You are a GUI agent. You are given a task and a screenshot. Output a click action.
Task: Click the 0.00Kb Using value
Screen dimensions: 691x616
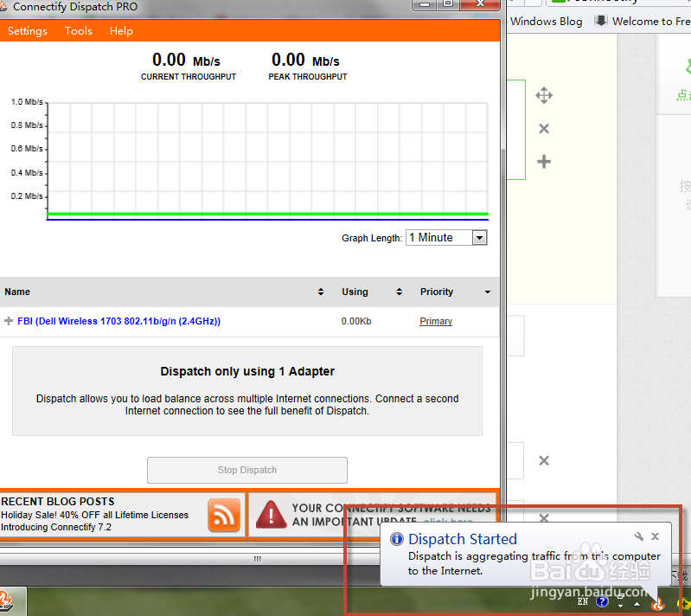pyautogui.click(x=356, y=322)
